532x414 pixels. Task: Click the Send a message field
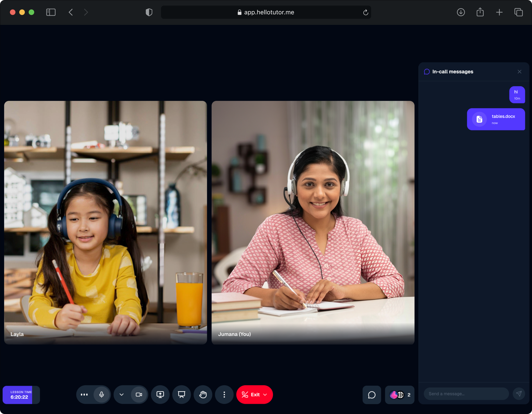click(466, 394)
